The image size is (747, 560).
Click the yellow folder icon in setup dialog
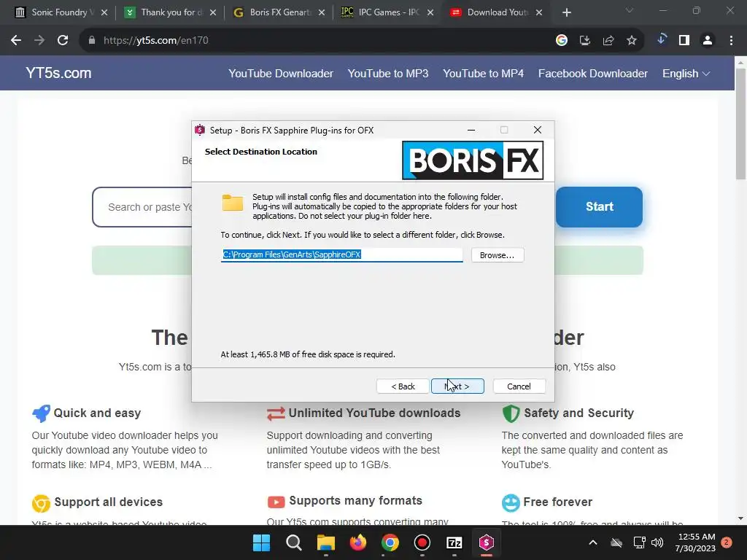[233, 203]
